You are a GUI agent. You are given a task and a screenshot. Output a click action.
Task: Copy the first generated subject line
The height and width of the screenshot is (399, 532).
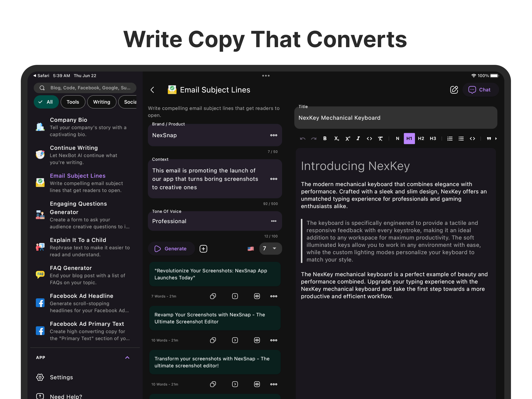click(x=213, y=296)
